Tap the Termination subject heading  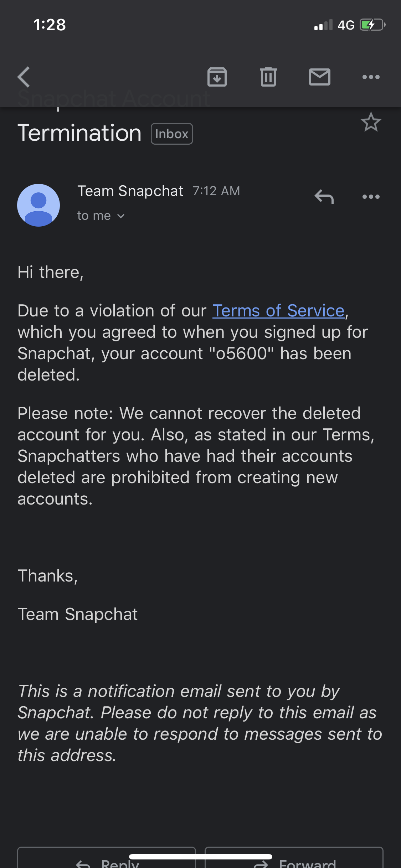pyautogui.click(x=79, y=133)
